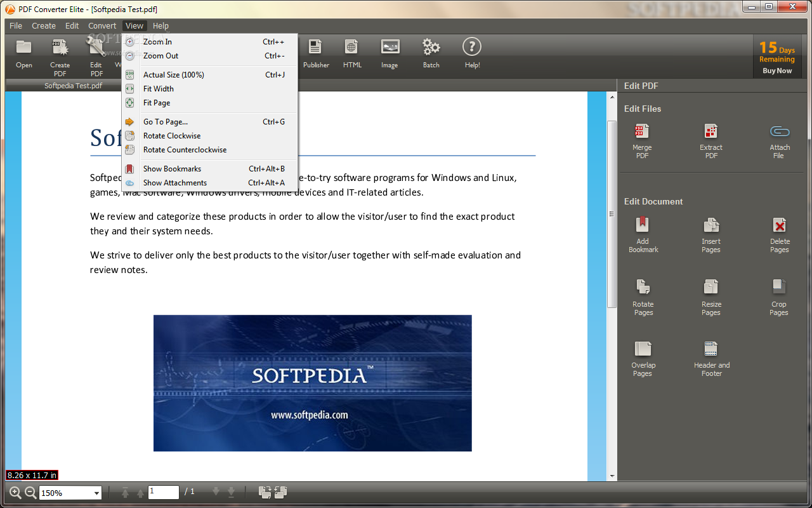
Task: Click the next page arrow in bottom bar
Action: (x=216, y=492)
